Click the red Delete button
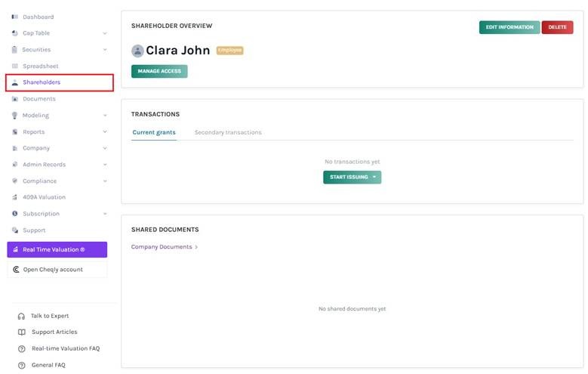Image resolution: width=588 pixels, height=374 pixels. click(x=557, y=27)
